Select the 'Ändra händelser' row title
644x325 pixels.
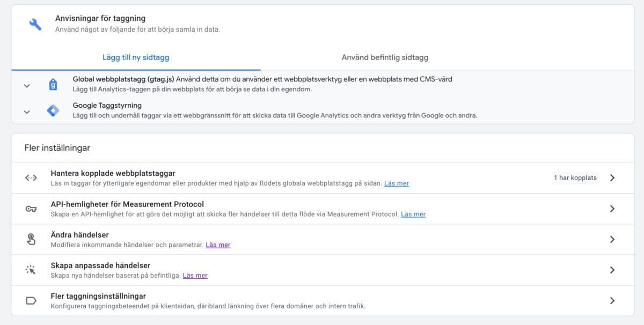click(x=80, y=234)
